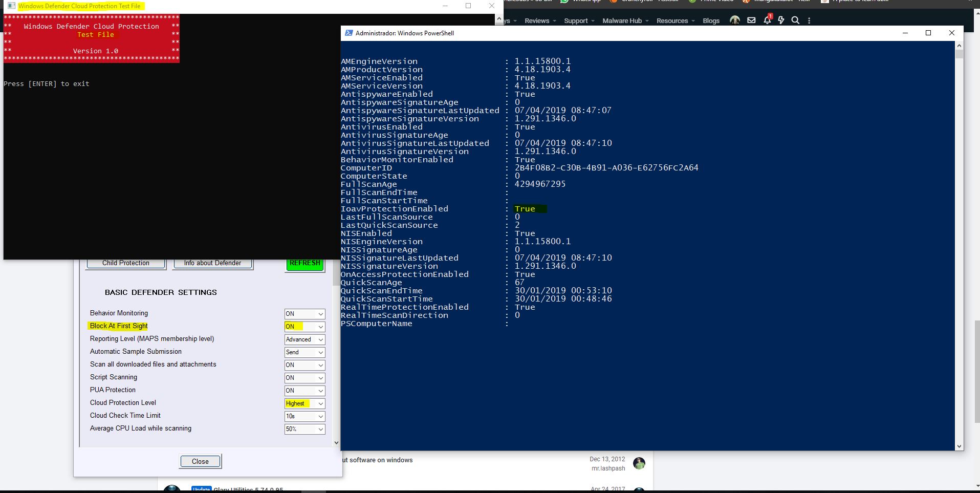The image size is (980, 493).
Task: Change the PUA Protection dropdown setting
Action: [304, 391]
